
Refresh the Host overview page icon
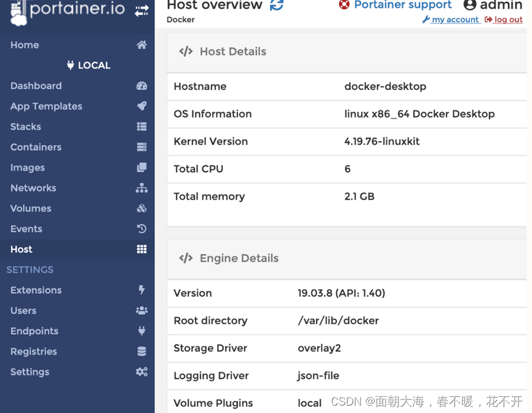pyautogui.click(x=277, y=6)
